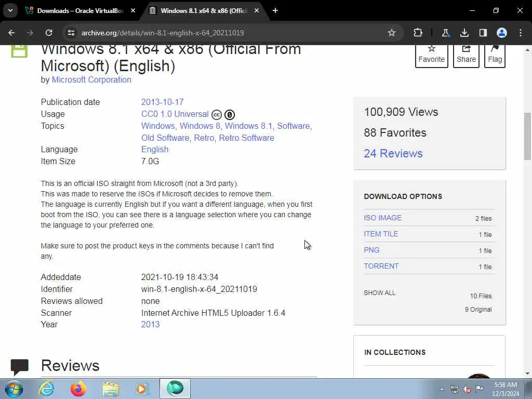This screenshot has height=399, width=532.
Task: Click the 100,909 Views text
Action: click(401, 112)
